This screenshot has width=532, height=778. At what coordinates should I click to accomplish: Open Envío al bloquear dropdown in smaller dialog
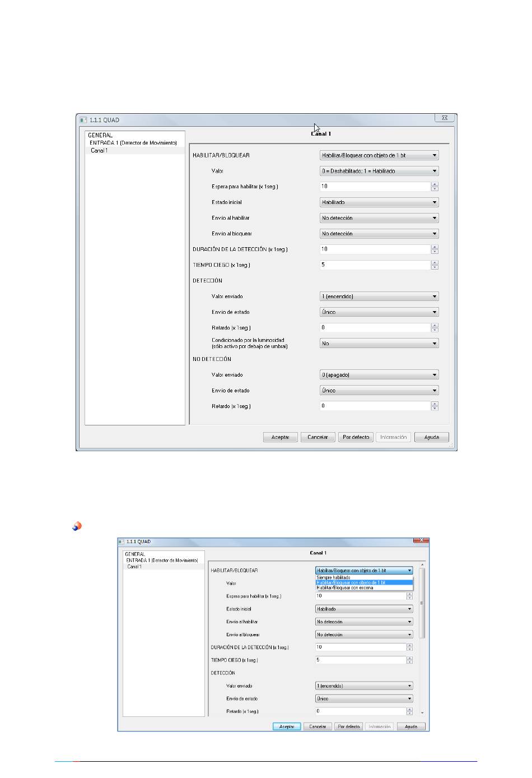coord(365,635)
